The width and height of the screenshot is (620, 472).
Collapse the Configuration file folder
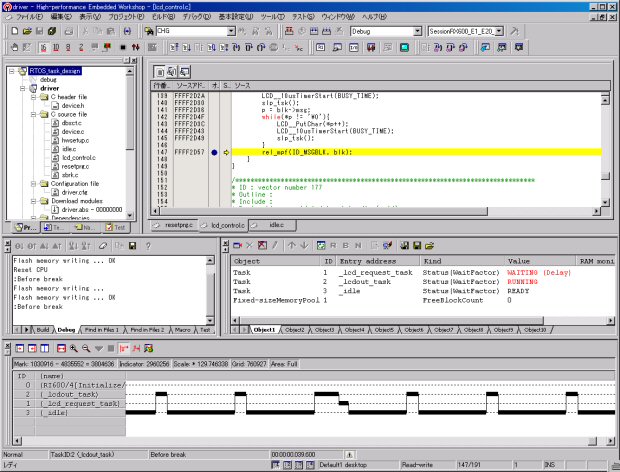pos(34,184)
